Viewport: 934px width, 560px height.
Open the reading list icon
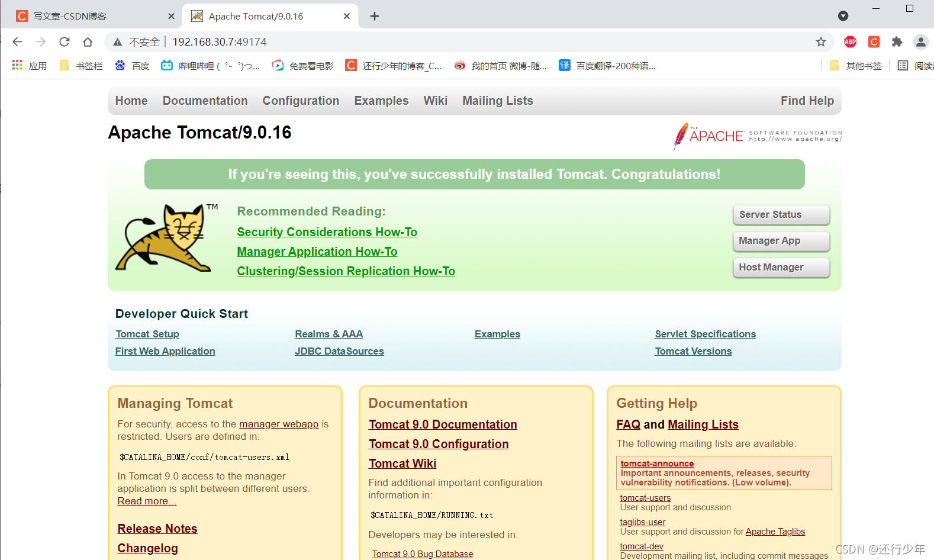click(x=903, y=65)
